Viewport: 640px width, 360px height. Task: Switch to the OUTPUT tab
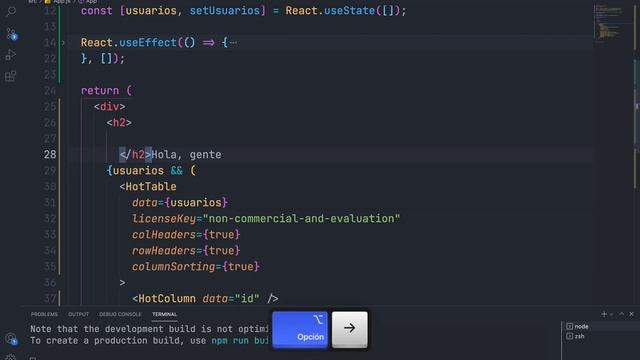point(78,314)
